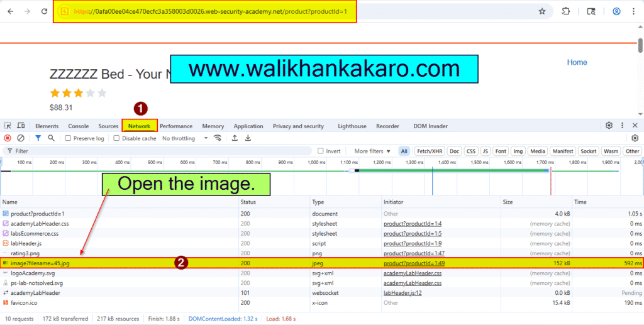The height and width of the screenshot is (325, 644).
Task: Switch to the Elements tab
Action: tap(47, 126)
